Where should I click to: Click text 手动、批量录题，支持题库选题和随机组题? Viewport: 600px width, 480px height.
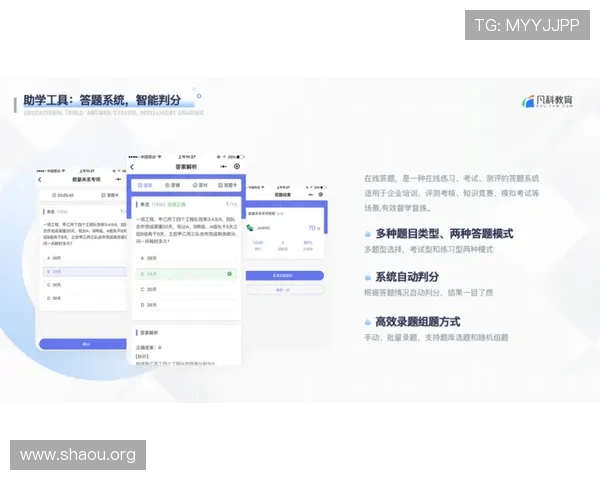click(x=436, y=338)
